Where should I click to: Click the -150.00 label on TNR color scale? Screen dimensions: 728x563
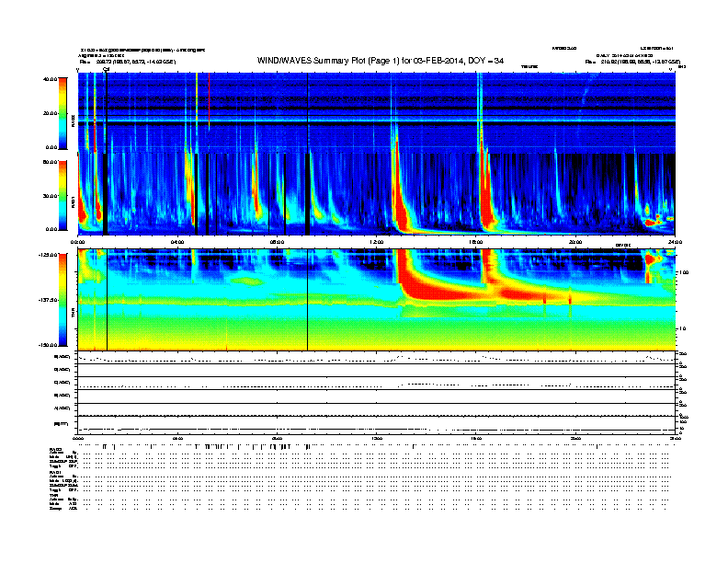pyautogui.click(x=48, y=345)
